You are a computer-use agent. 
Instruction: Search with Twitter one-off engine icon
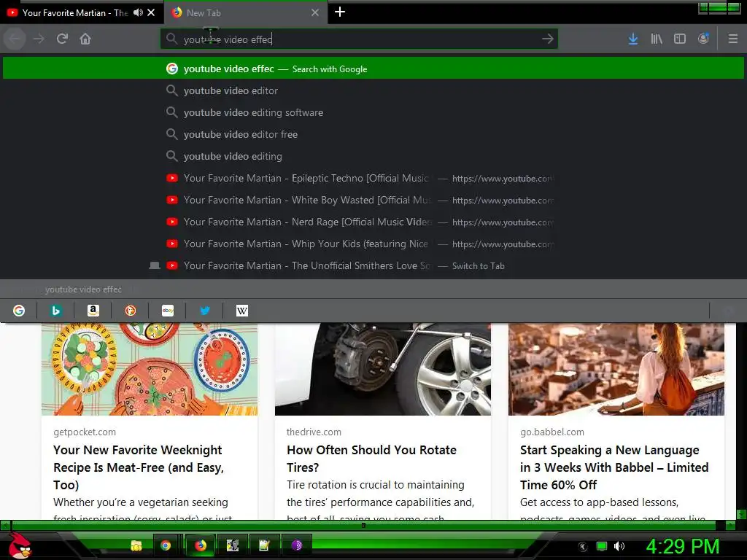pos(205,311)
